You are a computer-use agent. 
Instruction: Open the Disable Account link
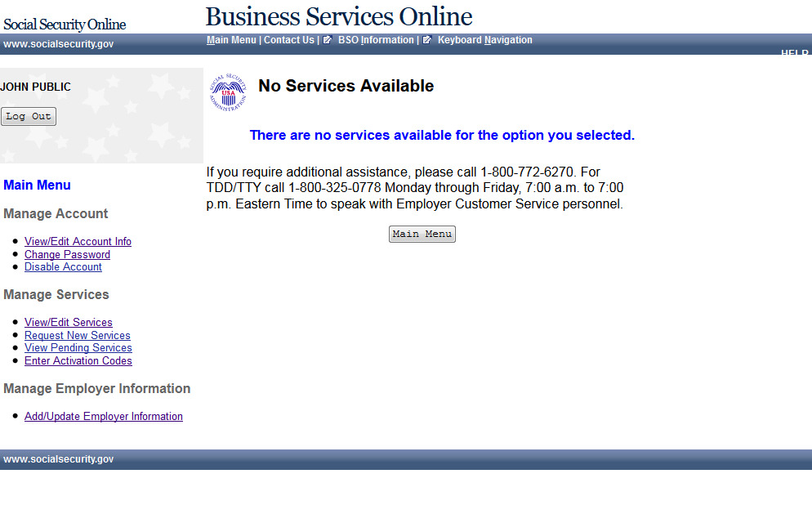coord(63,266)
